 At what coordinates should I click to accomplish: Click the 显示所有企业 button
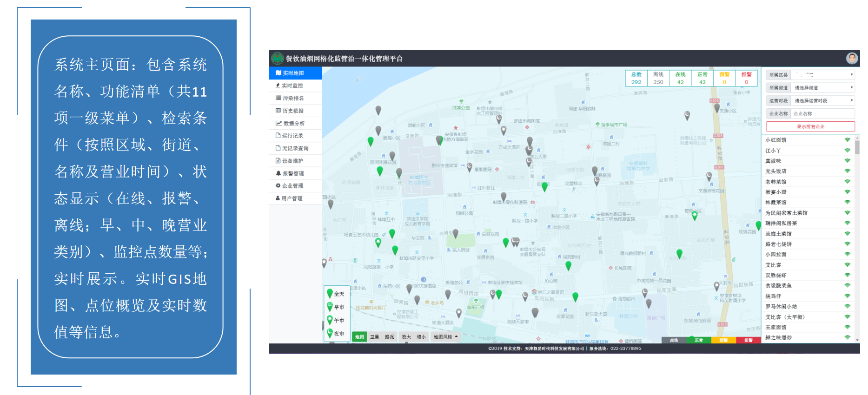(x=810, y=126)
